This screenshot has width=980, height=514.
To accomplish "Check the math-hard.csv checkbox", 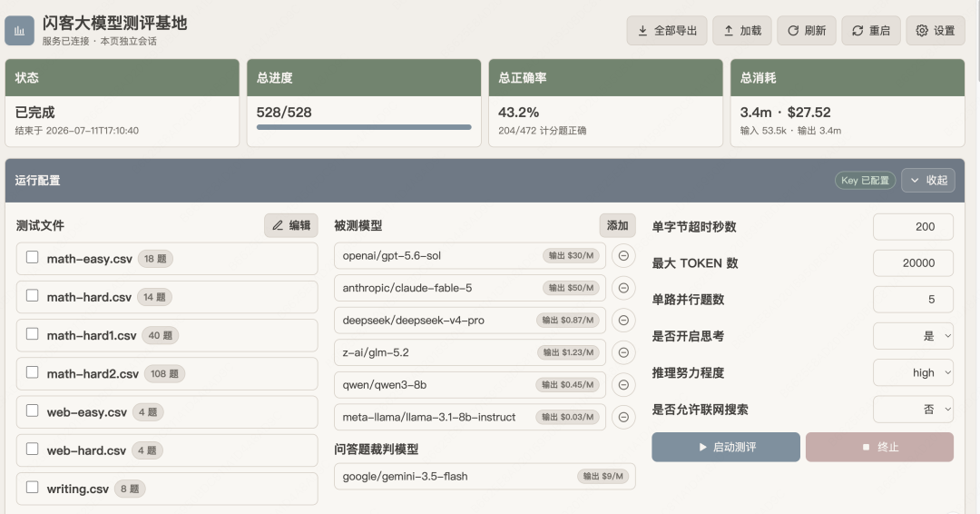I will 33,295.
